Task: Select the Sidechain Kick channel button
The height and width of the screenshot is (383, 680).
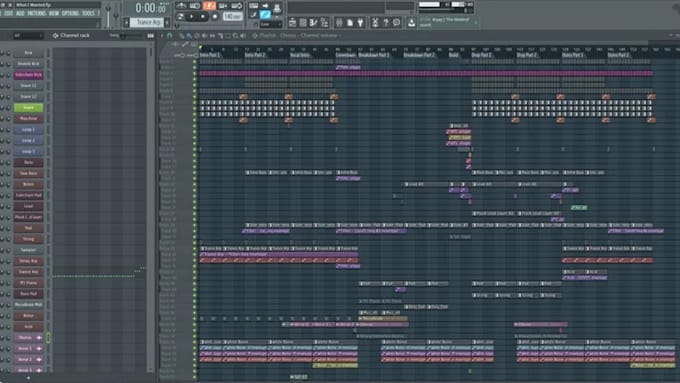Action: tap(28, 75)
